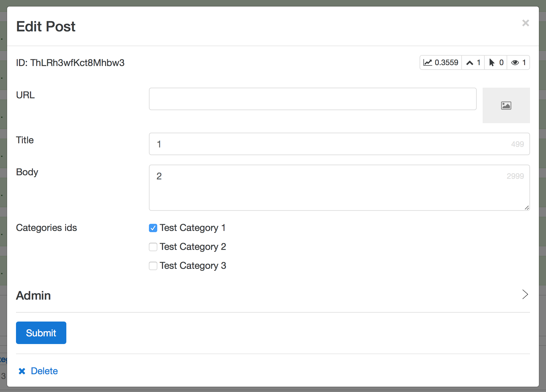Click the Delete link
This screenshot has width=546, height=392.
44,371
